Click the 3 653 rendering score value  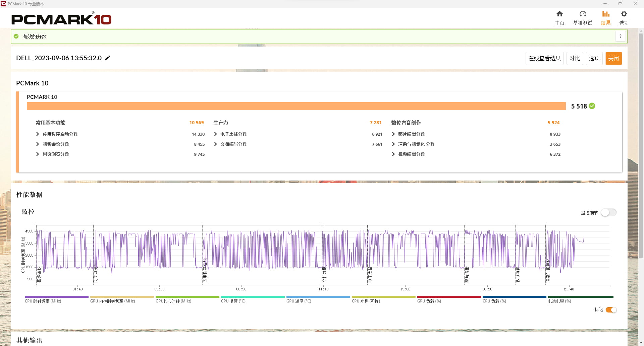(555, 144)
